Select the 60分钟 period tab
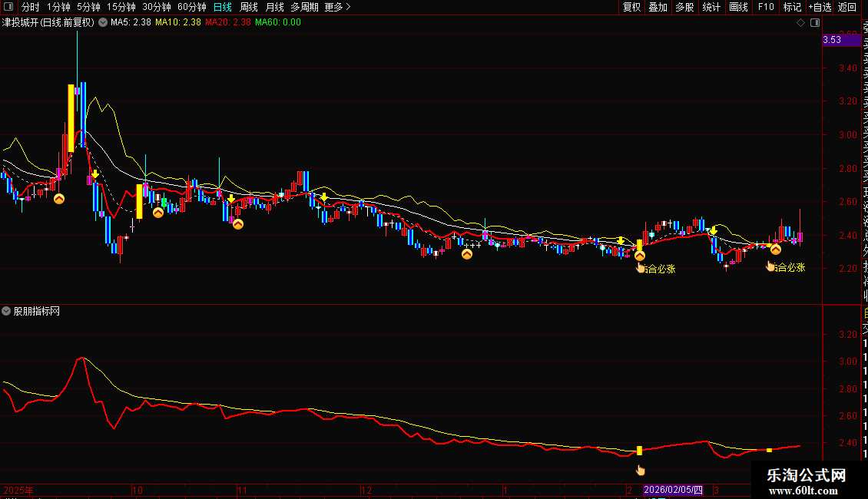 (x=192, y=7)
